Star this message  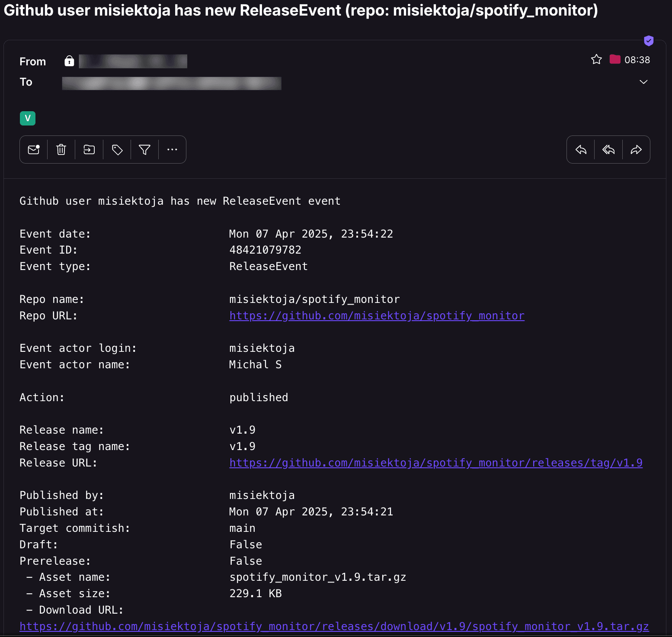596,59
